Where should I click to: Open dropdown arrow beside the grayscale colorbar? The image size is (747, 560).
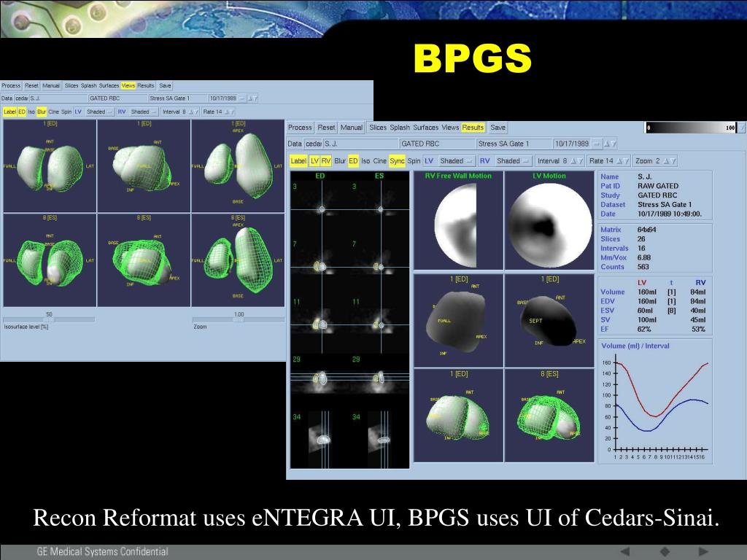(x=741, y=128)
